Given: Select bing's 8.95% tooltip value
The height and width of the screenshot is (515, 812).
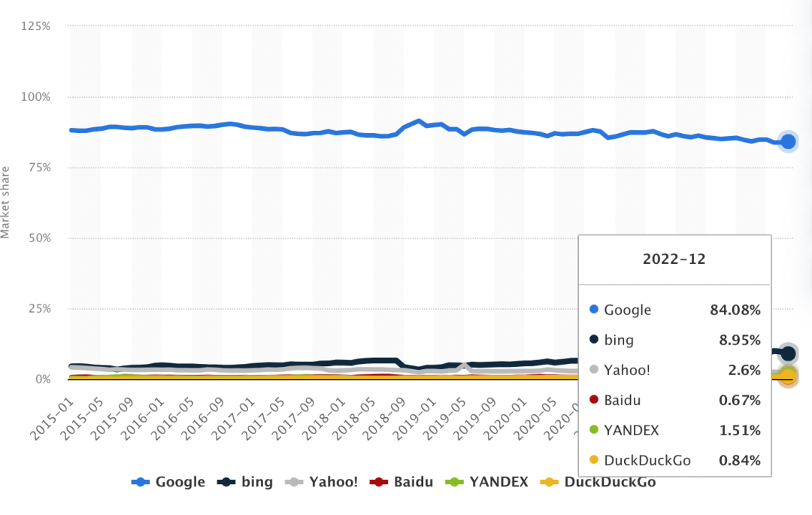Looking at the screenshot, I should click(x=740, y=340).
